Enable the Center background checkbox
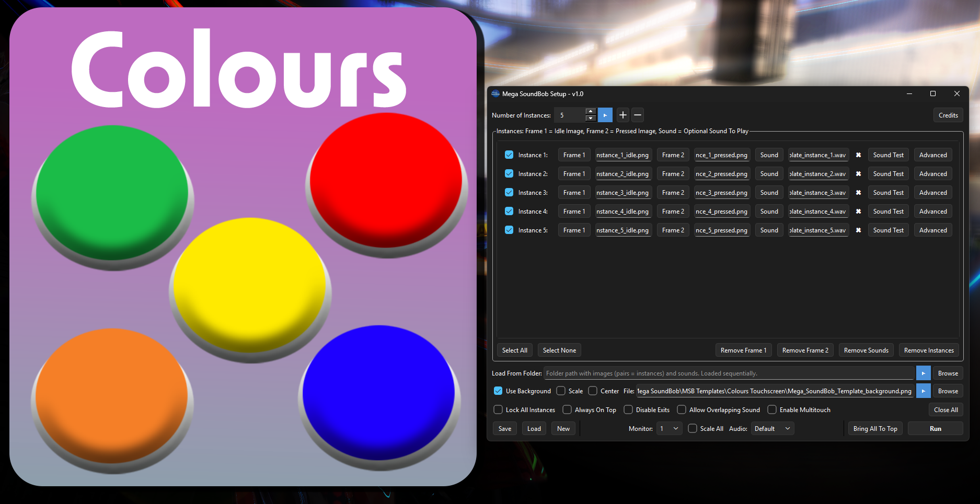This screenshot has height=504, width=980. click(x=593, y=391)
